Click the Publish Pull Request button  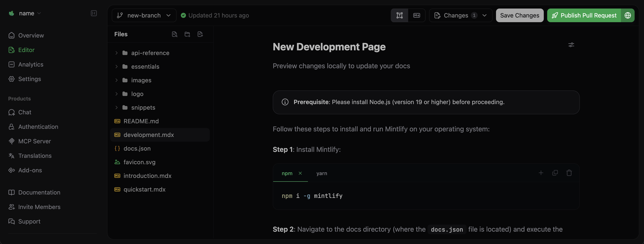[589, 15]
